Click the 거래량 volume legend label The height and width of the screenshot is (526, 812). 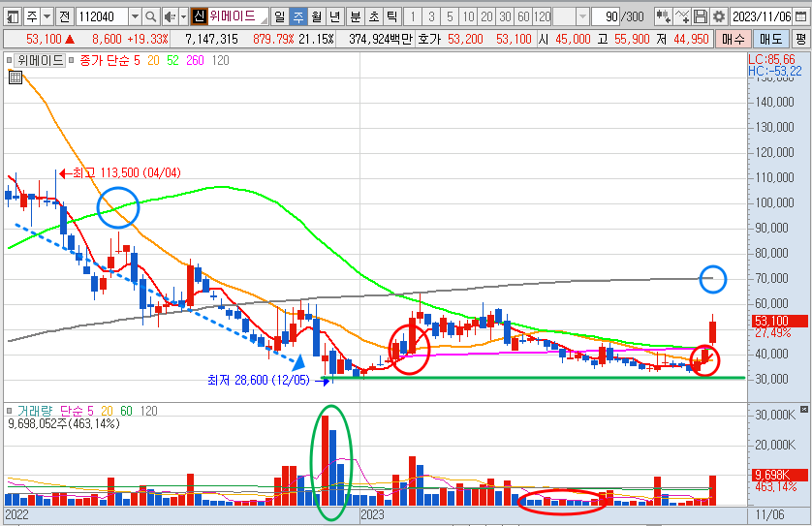pyautogui.click(x=35, y=411)
